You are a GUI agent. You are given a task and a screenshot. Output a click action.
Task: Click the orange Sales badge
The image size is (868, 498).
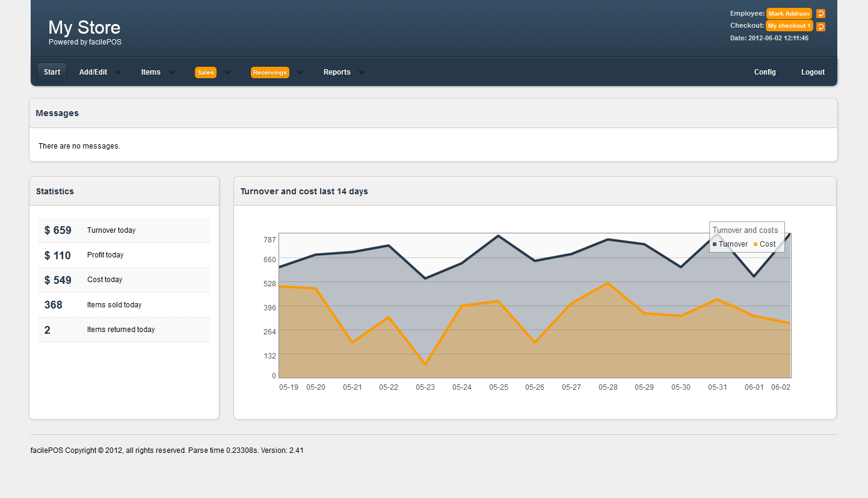click(x=205, y=72)
